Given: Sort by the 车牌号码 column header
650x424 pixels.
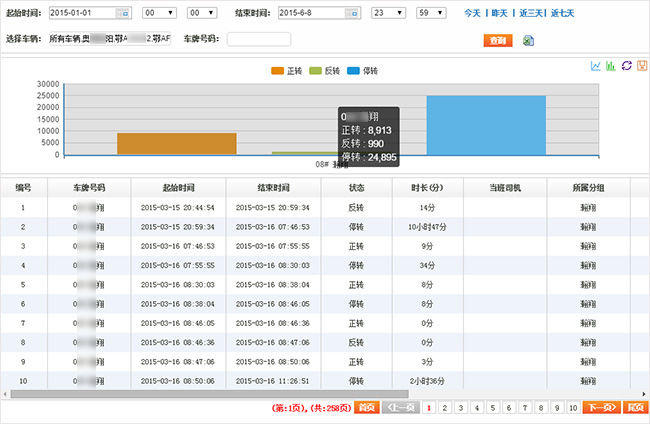Looking at the screenshot, I should [x=89, y=188].
